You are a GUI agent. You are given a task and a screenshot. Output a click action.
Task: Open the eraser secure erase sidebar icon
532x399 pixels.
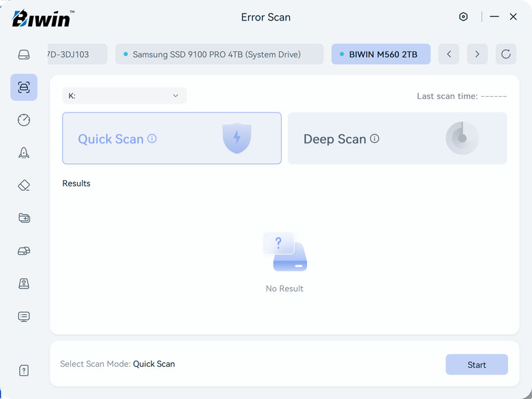click(24, 186)
